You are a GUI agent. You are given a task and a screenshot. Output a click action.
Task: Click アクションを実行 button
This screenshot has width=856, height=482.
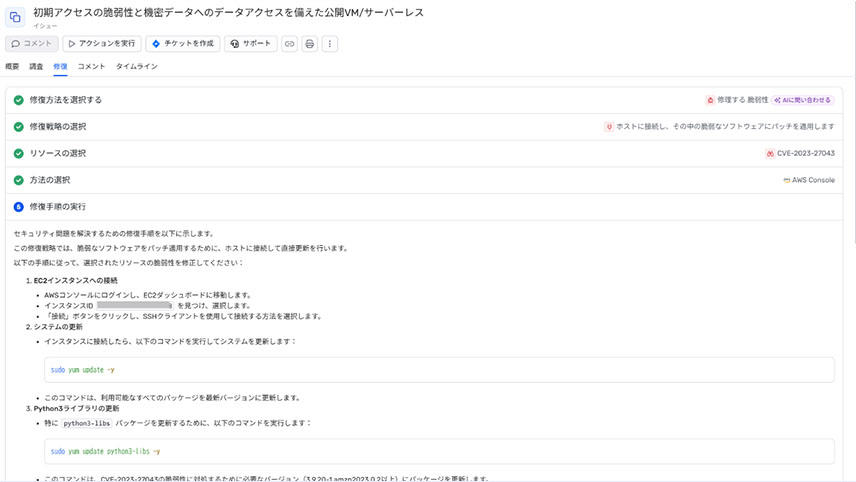pyautogui.click(x=102, y=44)
